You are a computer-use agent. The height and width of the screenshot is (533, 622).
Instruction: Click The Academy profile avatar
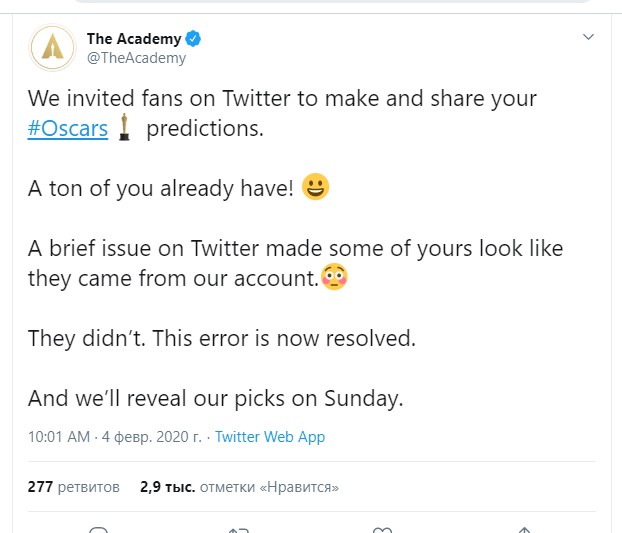tap(51, 47)
